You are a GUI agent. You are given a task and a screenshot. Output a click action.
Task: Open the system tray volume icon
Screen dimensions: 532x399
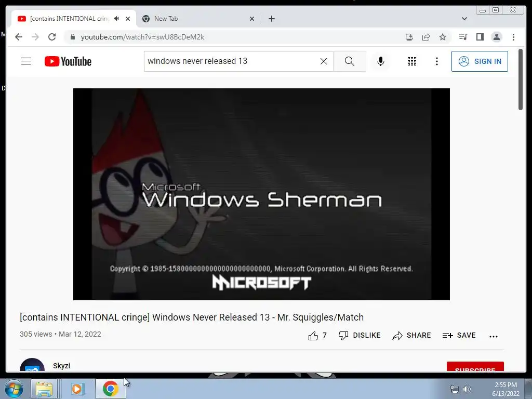coord(467,389)
